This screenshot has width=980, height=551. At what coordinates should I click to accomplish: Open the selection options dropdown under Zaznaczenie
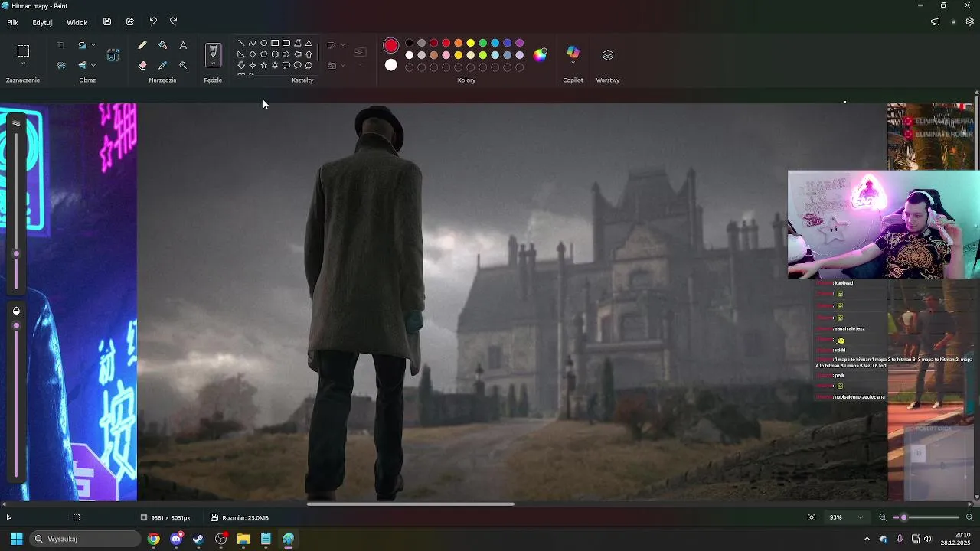(23, 64)
